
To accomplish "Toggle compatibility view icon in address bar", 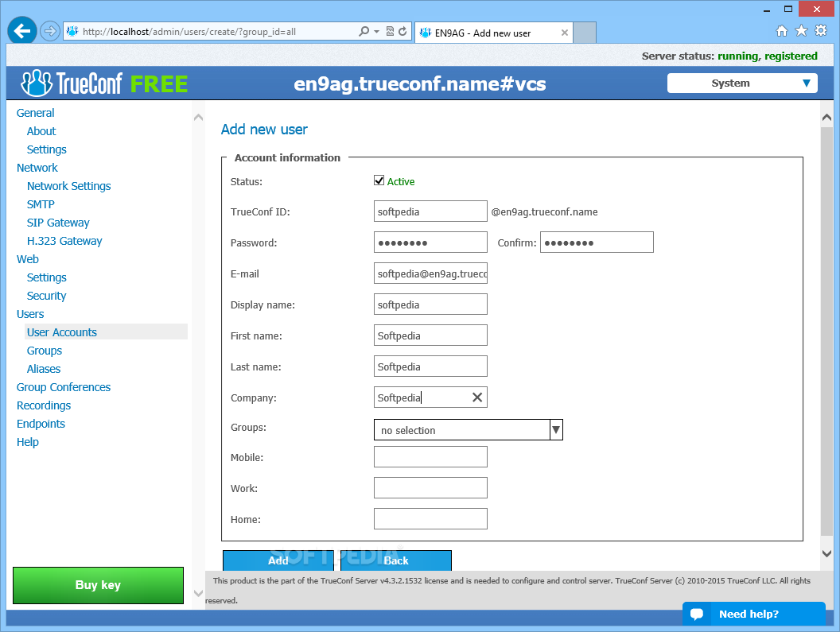I will click(390, 31).
